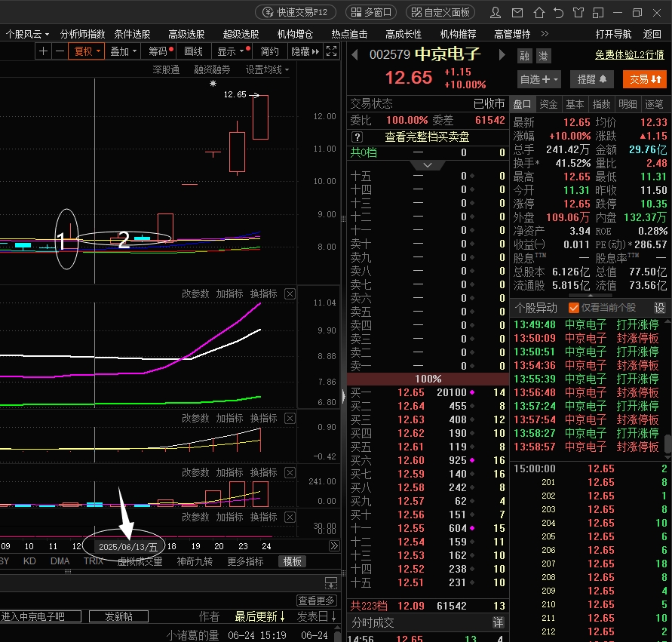Click 免费体验L2行情 link
Screen dimensions: 672x642
point(630,54)
